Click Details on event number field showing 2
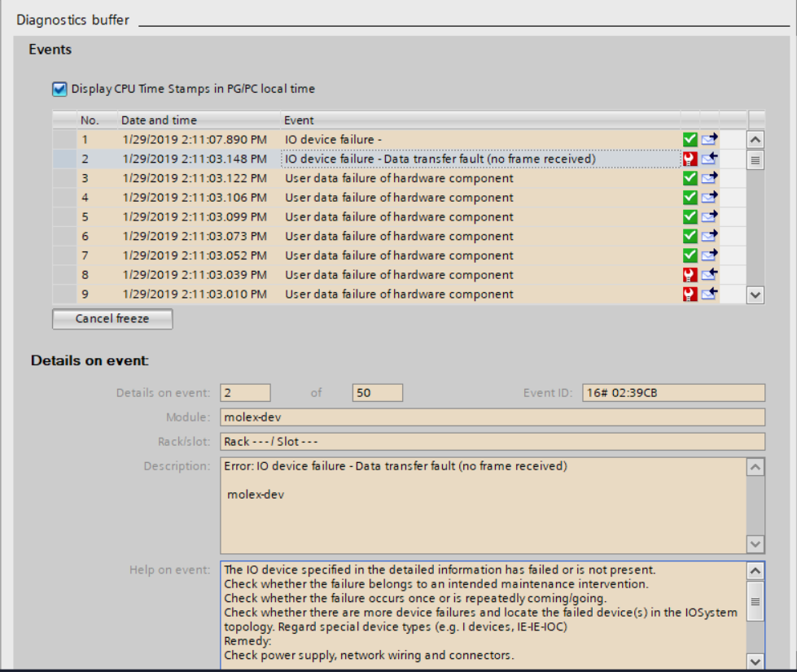Viewport: 797px width, 672px height. tap(246, 393)
